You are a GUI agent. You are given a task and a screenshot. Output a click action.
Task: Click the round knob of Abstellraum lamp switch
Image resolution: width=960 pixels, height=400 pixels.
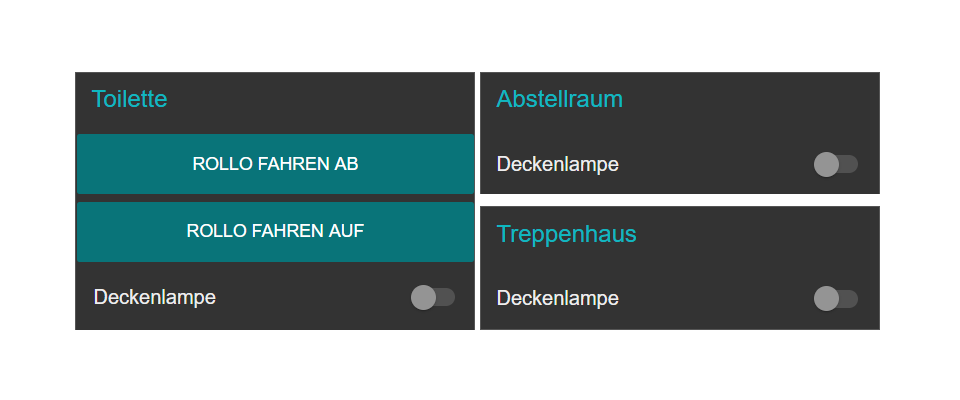pos(826,164)
